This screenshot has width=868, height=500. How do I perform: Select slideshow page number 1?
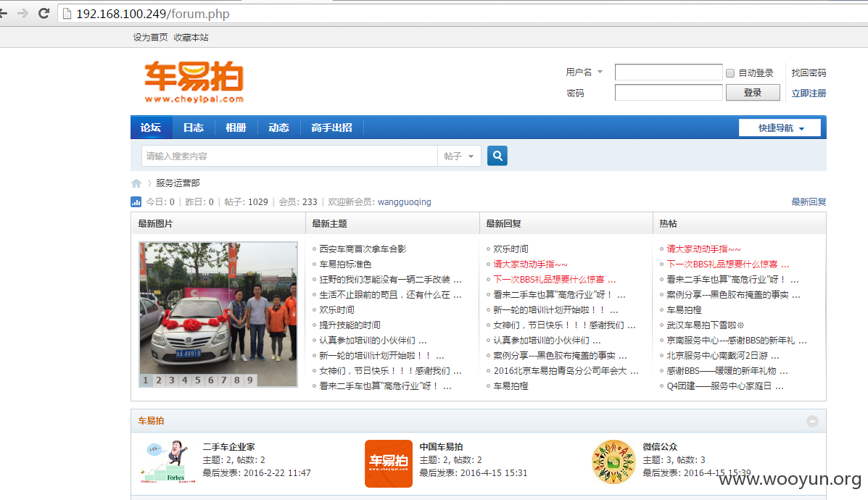tap(146, 380)
